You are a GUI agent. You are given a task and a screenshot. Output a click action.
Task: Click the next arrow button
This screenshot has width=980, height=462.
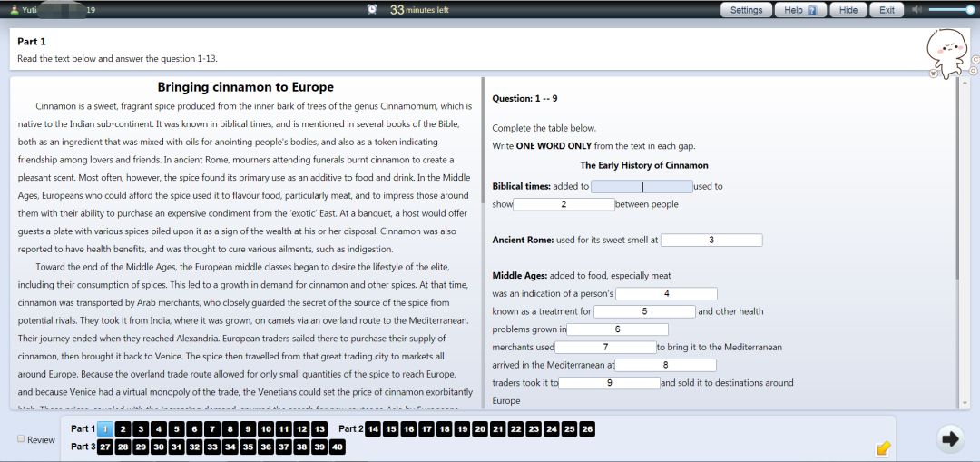[950, 439]
